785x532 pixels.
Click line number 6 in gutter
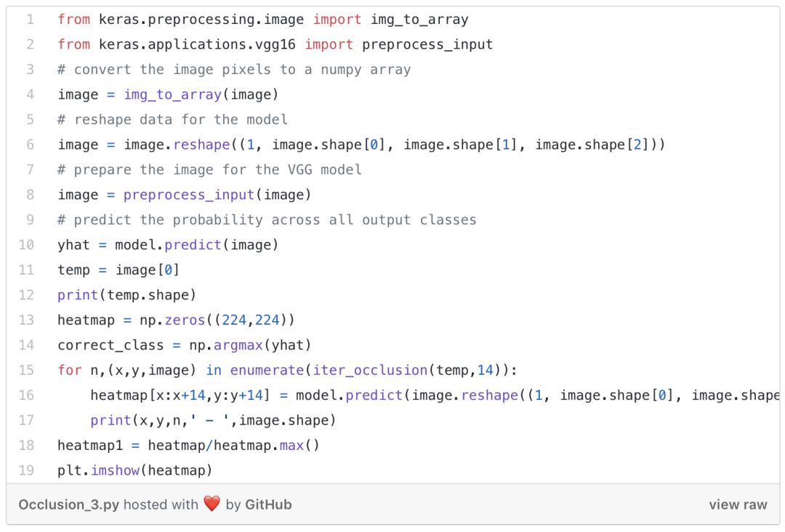tap(30, 145)
